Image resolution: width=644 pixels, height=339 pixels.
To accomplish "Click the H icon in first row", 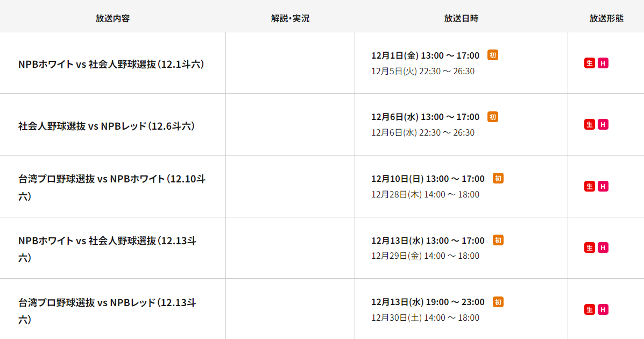I will [x=603, y=63].
